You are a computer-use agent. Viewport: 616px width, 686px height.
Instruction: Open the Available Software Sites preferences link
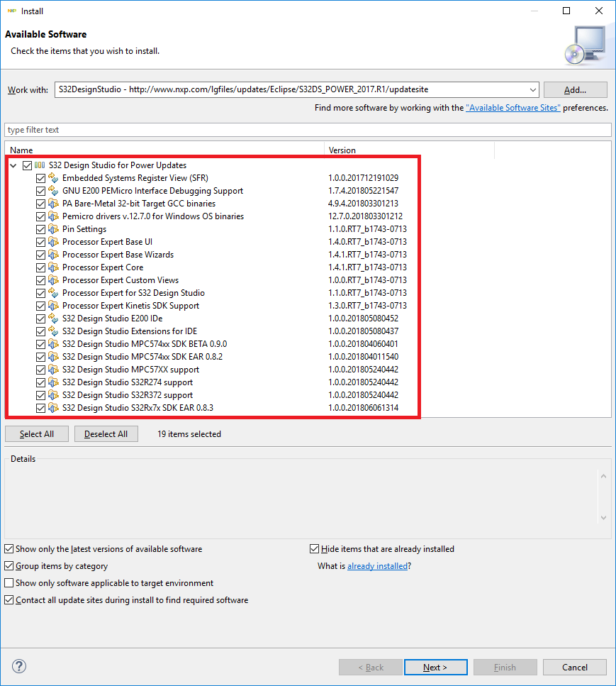(513, 108)
